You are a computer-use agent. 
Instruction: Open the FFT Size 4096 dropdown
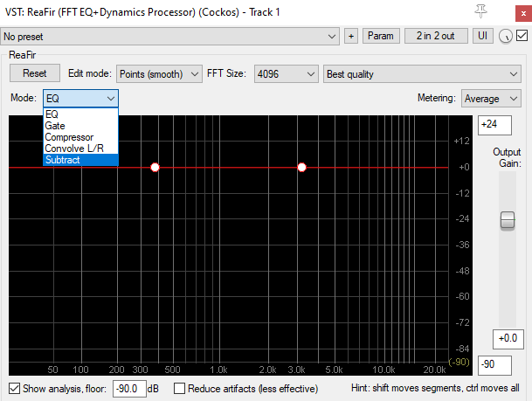point(286,74)
